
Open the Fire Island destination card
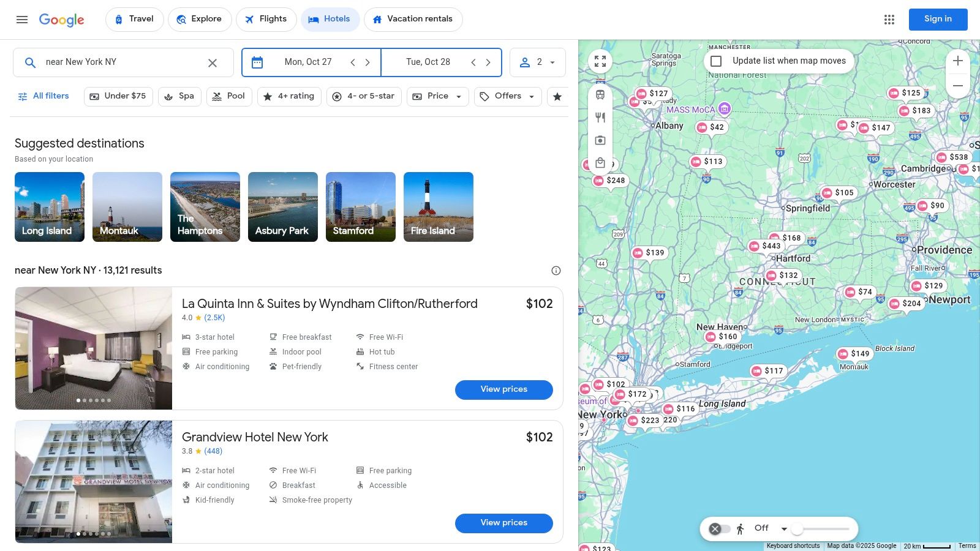(439, 207)
